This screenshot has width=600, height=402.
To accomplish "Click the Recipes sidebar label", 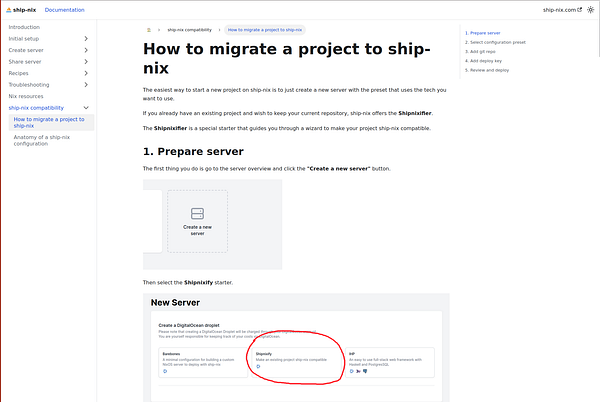I will click(18, 73).
